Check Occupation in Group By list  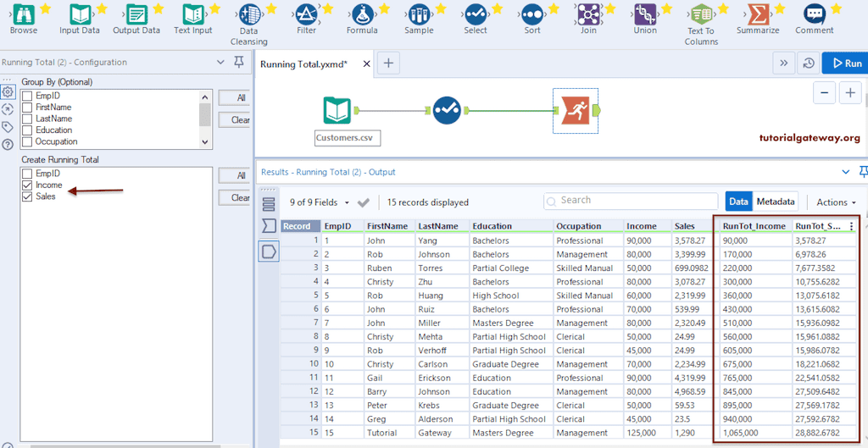pos(26,141)
